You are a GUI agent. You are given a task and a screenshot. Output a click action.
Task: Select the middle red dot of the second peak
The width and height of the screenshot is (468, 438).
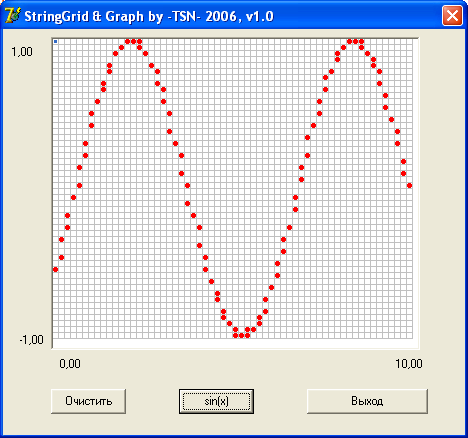tap(355, 41)
